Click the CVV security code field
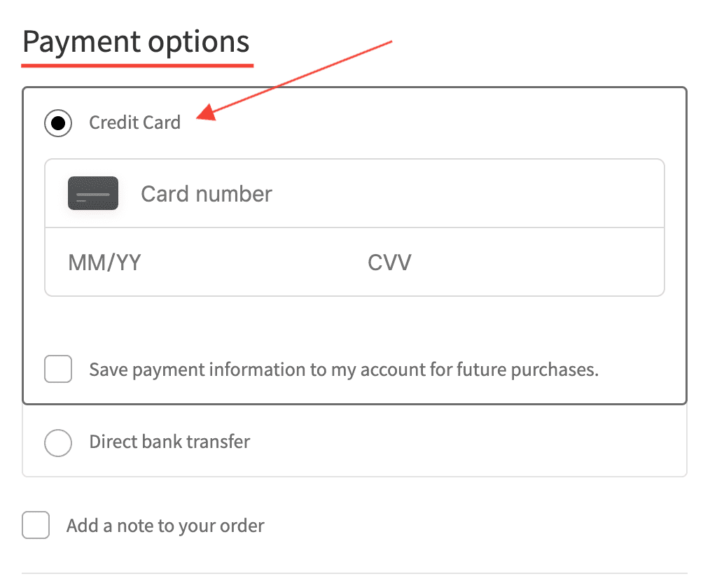The image size is (710, 588). [x=490, y=262]
